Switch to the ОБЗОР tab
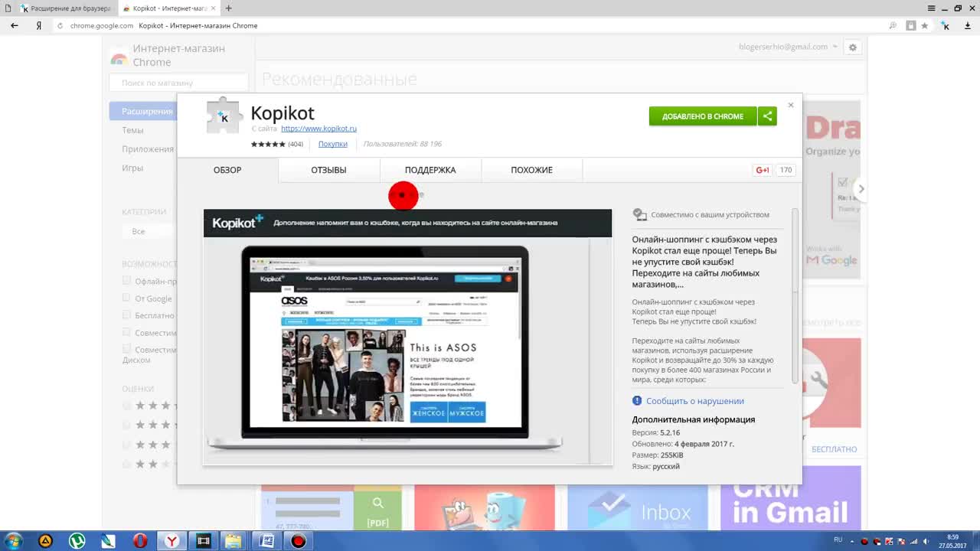This screenshot has height=551, width=980. point(227,170)
